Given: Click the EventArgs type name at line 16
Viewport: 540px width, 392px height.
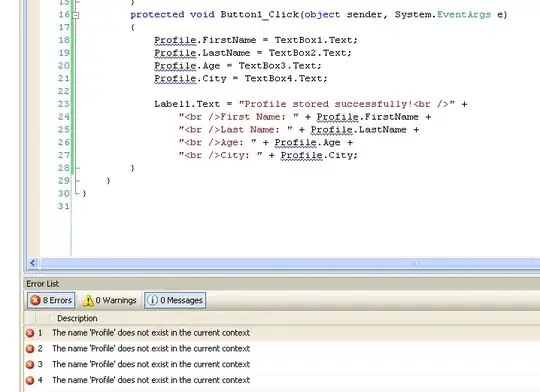Looking at the screenshot, I should (464, 15).
